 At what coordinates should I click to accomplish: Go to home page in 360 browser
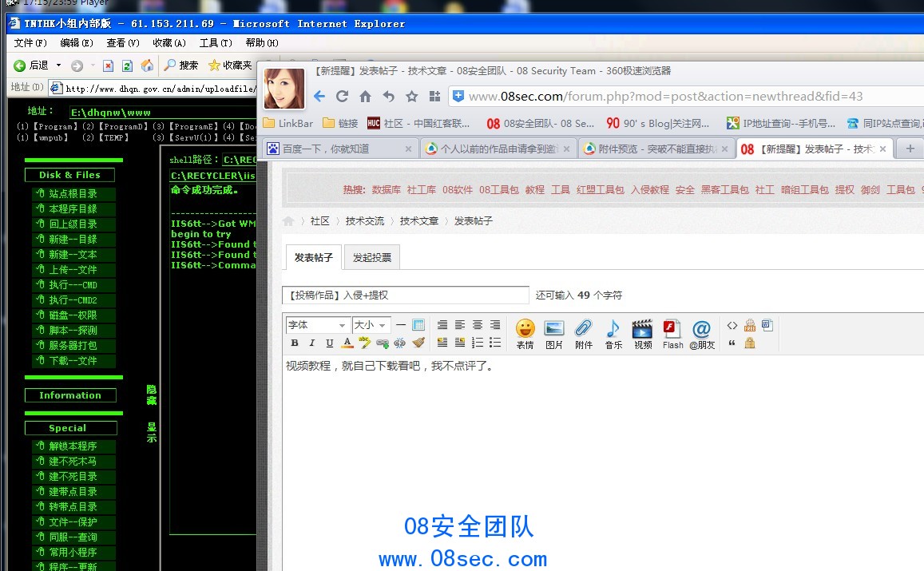coord(365,96)
